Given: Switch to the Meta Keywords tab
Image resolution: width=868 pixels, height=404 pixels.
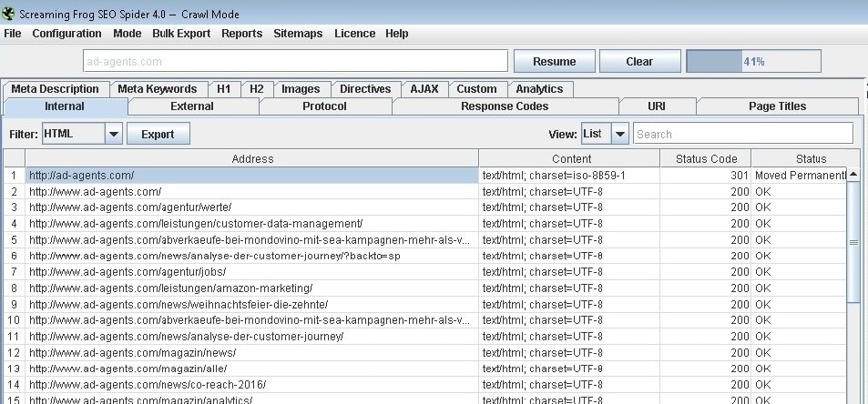Looking at the screenshot, I should (158, 89).
